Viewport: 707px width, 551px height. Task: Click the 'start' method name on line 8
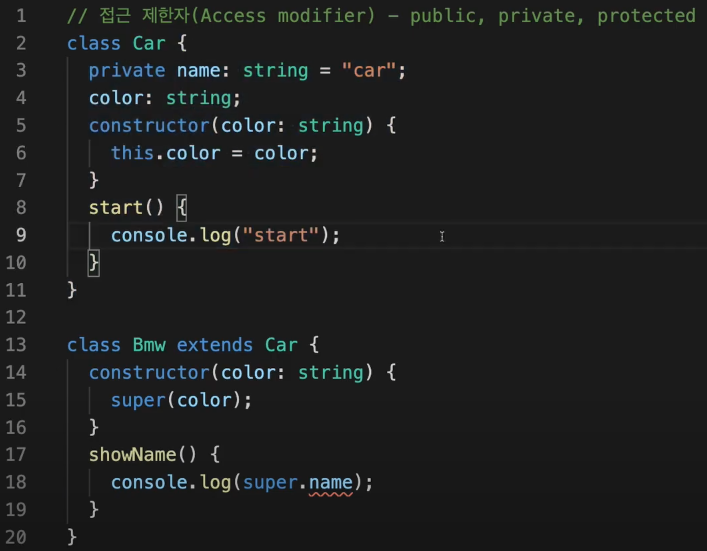tap(116, 208)
